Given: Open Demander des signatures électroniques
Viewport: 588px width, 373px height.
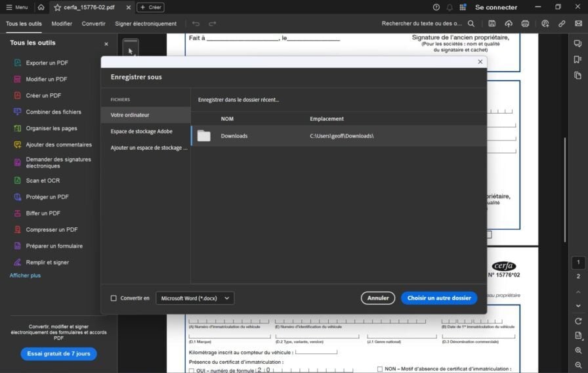Looking at the screenshot, I should [58, 162].
